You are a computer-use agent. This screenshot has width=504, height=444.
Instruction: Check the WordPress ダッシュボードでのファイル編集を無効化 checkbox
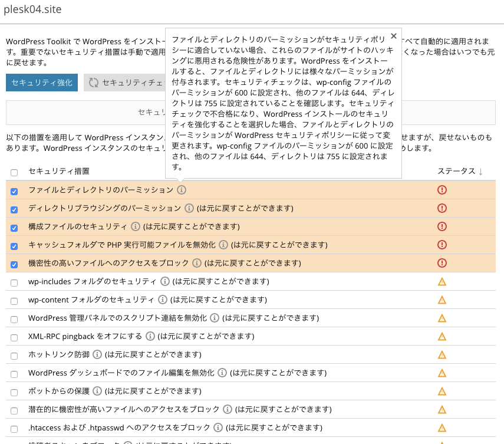(14, 373)
